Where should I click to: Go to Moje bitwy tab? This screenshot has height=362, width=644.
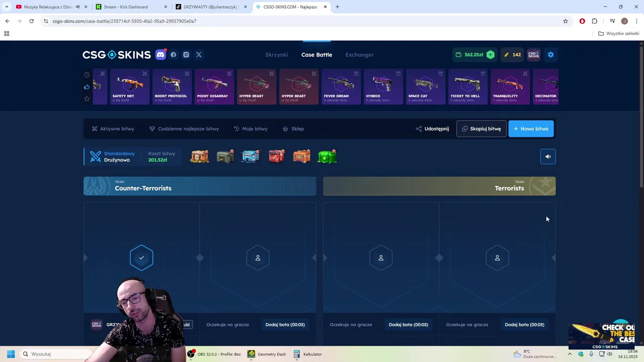pyautogui.click(x=251, y=129)
